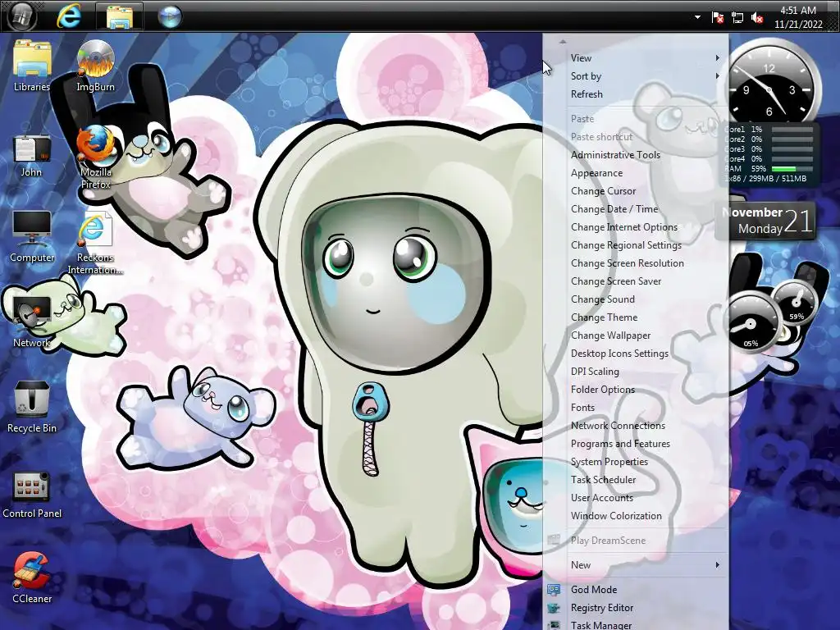840x630 pixels.
Task: Click the Action Center flag tray icon
Action: point(717,18)
